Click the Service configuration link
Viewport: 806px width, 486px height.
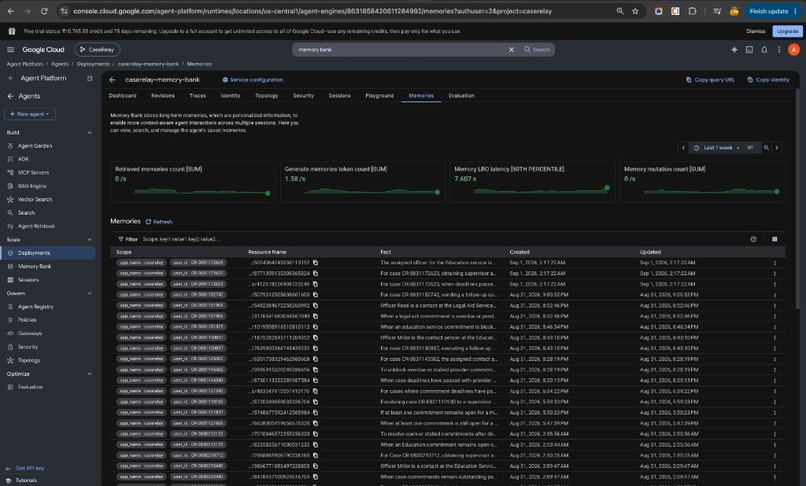click(x=252, y=80)
